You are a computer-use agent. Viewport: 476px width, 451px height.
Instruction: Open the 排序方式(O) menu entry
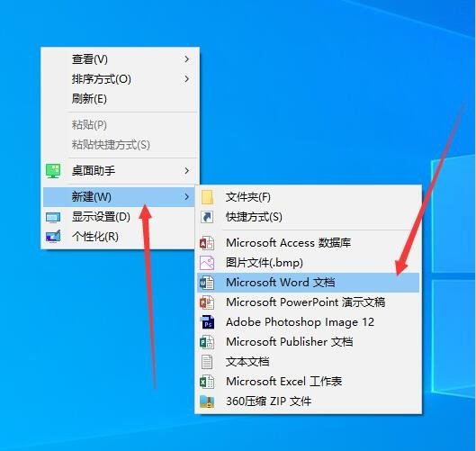click(121, 79)
